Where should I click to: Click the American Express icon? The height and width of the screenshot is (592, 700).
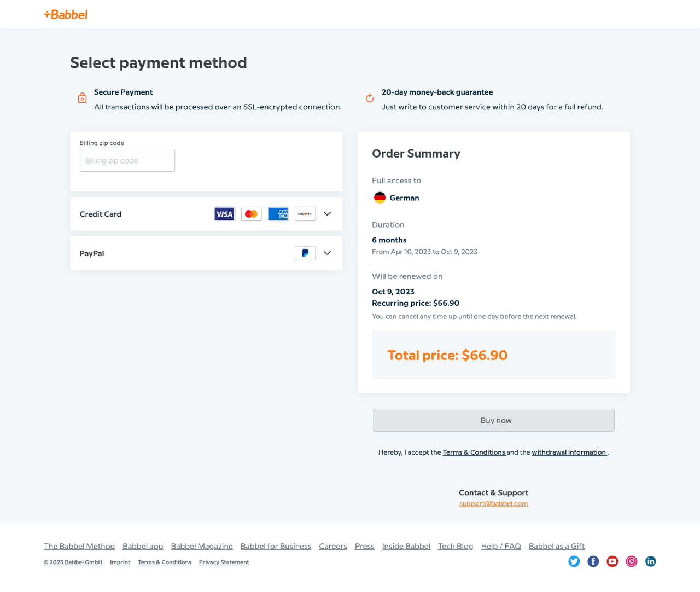point(278,214)
